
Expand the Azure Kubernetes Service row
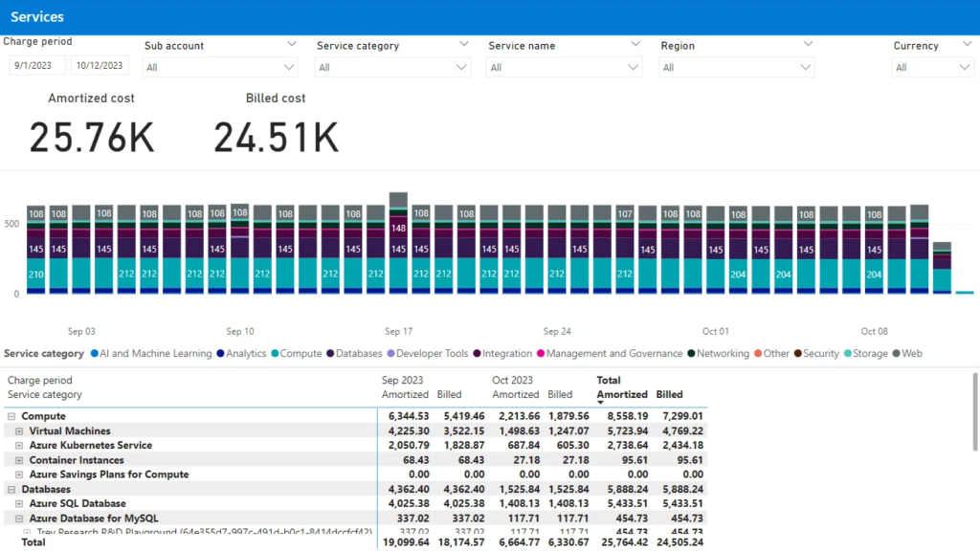point(19,446)
